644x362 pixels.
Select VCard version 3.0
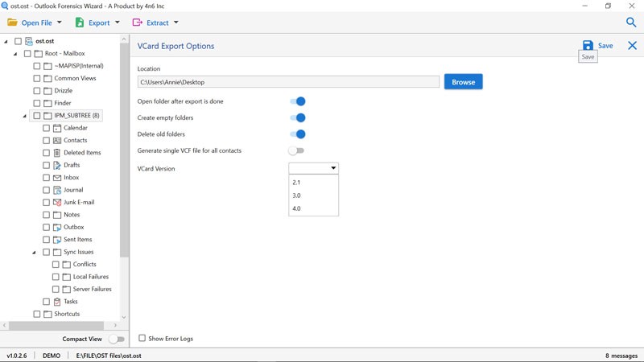tap(313, 195)
